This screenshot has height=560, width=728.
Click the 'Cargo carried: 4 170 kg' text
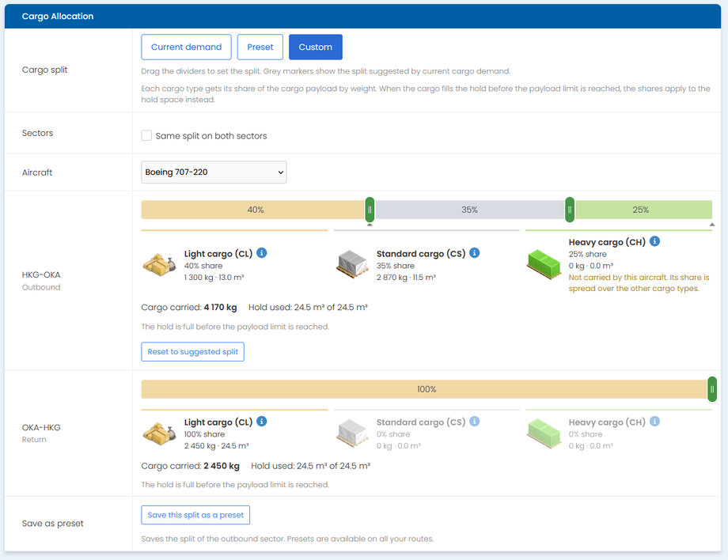[189, 307]
